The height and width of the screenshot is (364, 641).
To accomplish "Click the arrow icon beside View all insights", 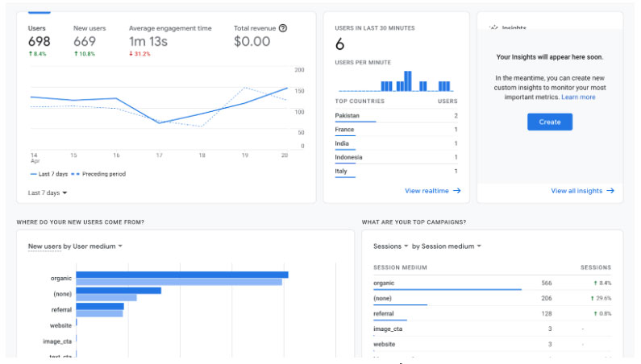I will point(610,191).
